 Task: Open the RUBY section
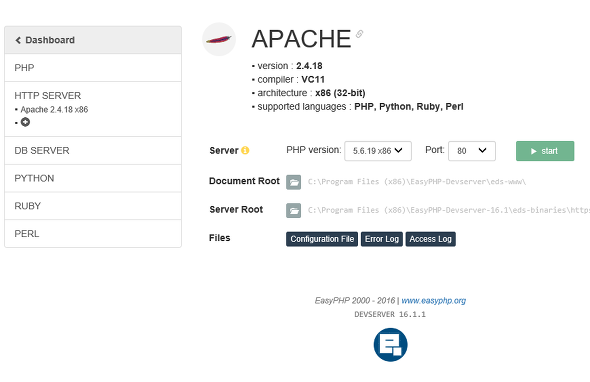click(x=93, y=206)
